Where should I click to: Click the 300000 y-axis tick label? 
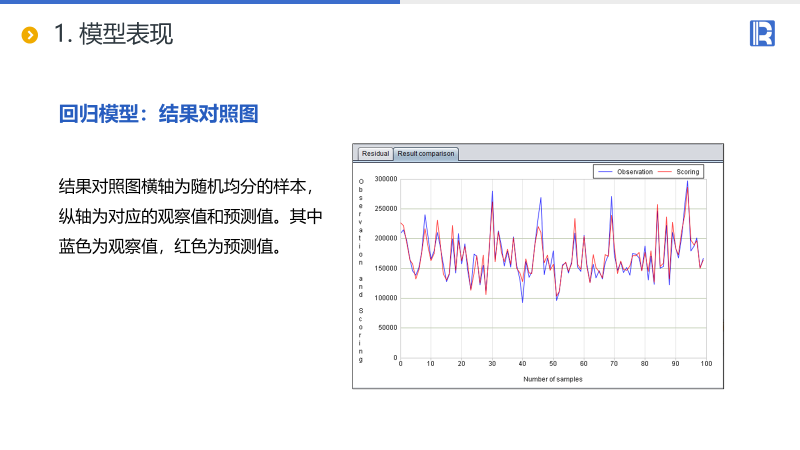(385, 179)
